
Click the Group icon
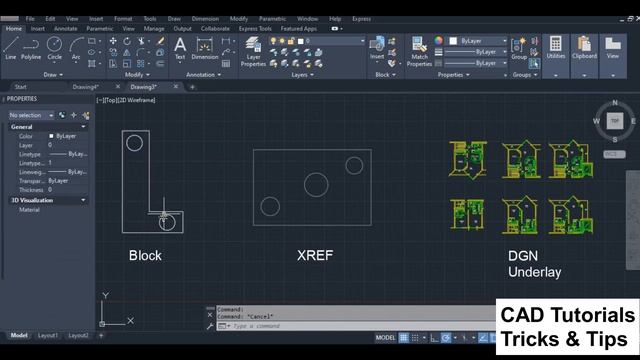(519, 48)
